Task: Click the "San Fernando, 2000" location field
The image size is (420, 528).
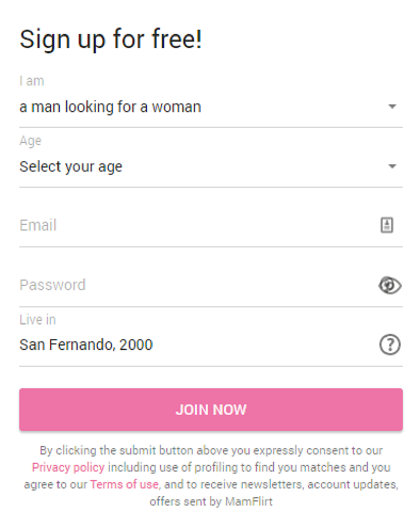Action: point(86,345)
